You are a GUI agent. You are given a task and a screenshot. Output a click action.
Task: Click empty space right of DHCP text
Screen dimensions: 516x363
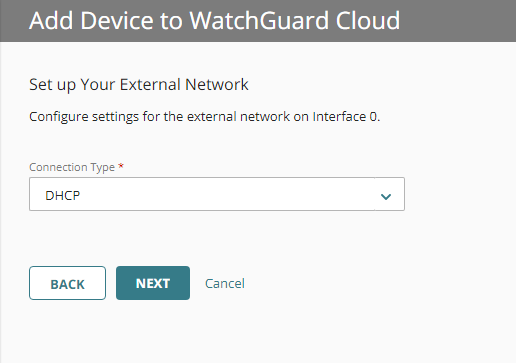pyautogui.click(x=227, y=194)
